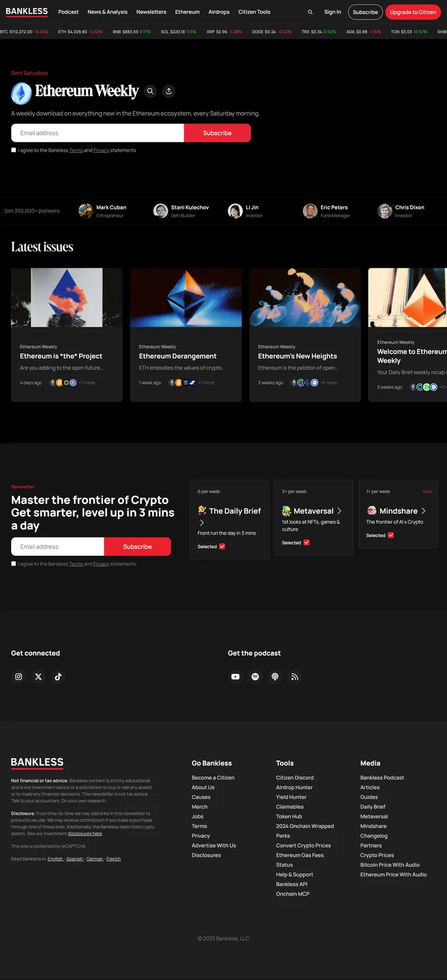
Task: Uncheck the Metaversal Selected checkbox
Action: [x=306, y=543]
